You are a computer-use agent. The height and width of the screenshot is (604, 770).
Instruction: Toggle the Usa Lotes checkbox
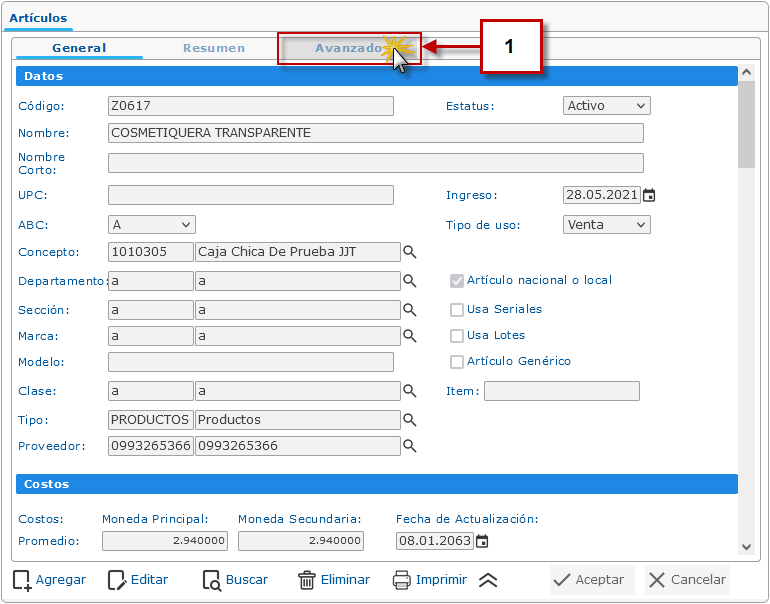click(x=457, y=336)
